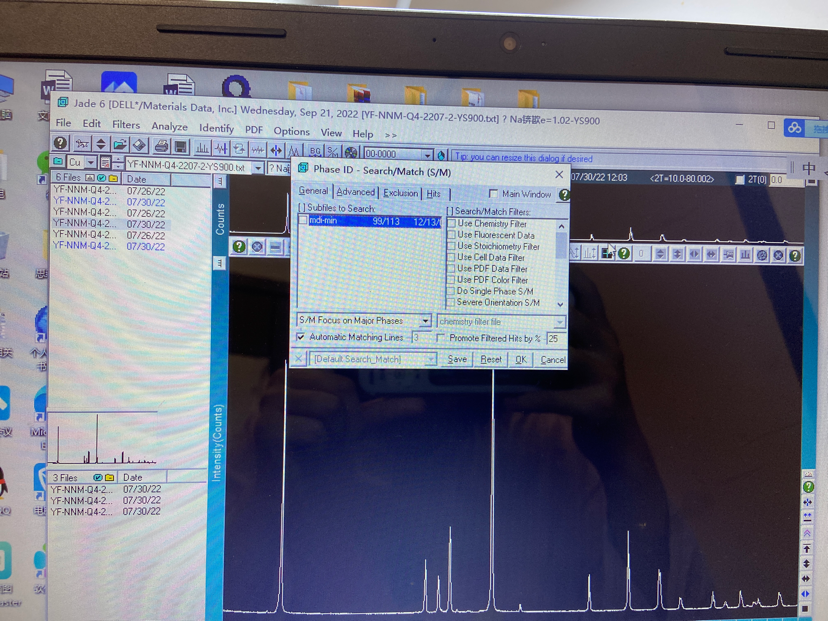Click the horizontal left-right arrows icon in right toolbar
This screenshot has height=621, width=828.
(711, 255)
